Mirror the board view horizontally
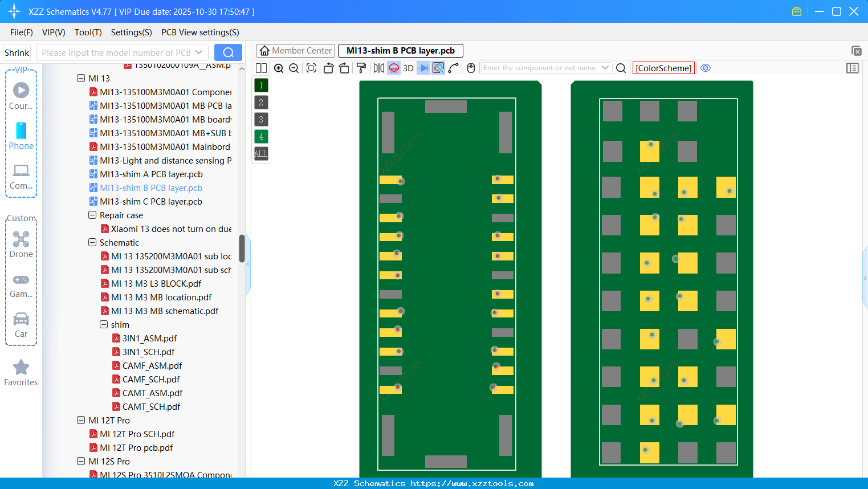The image size is (868, 489). pyautogui.click(x=379, y=68)
